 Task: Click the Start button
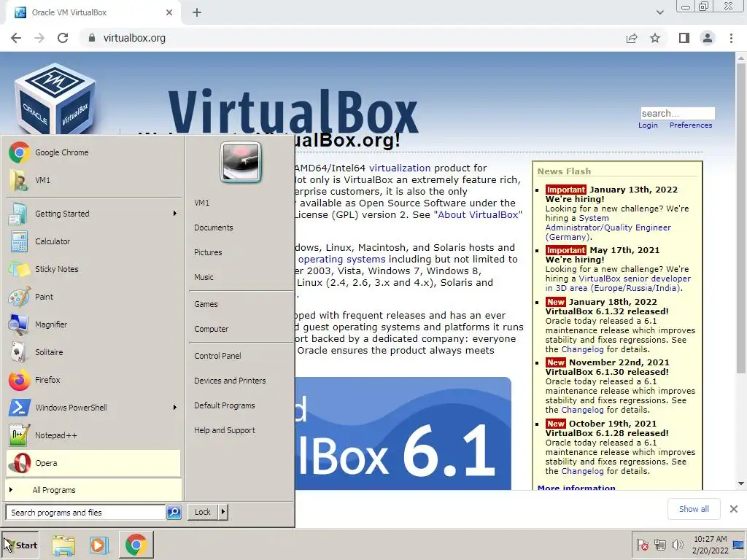pyautogui.click(x=20, y=545)
